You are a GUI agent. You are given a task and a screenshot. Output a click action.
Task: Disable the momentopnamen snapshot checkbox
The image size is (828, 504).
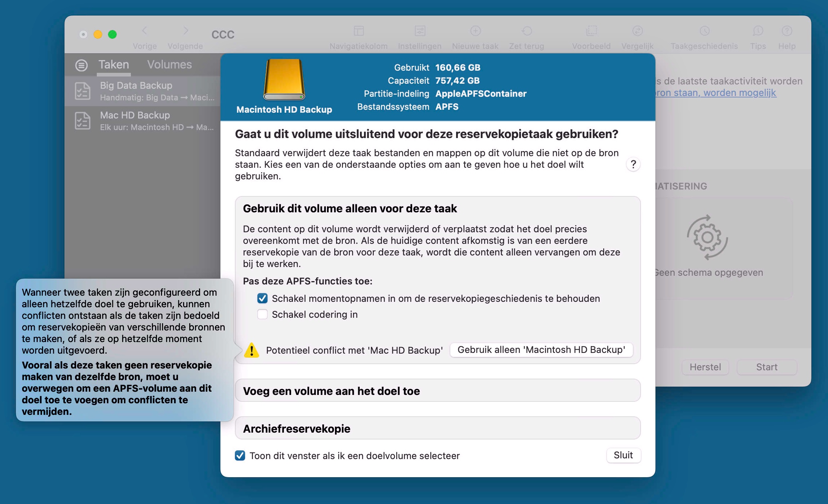coord(262,298)
